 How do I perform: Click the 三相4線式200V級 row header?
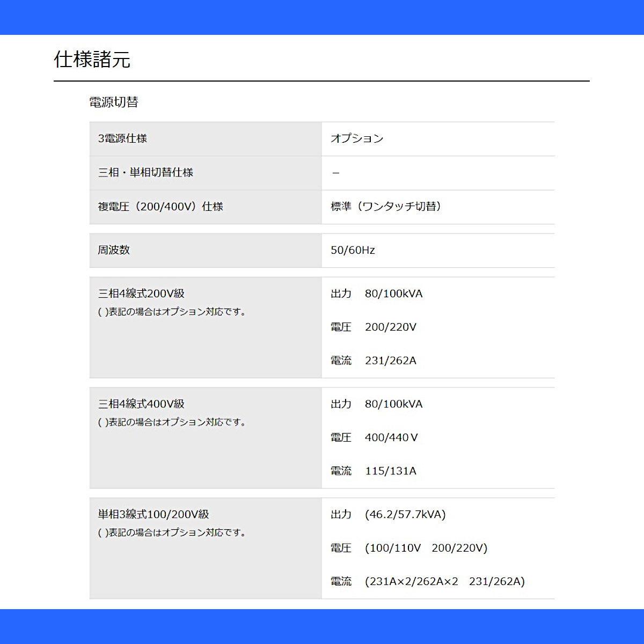[141, 294]
